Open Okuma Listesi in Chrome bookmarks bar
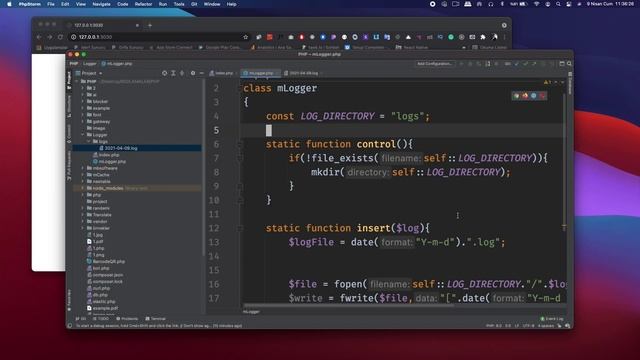640x360 pixels. pyautogui.click(x=489, y=47)
